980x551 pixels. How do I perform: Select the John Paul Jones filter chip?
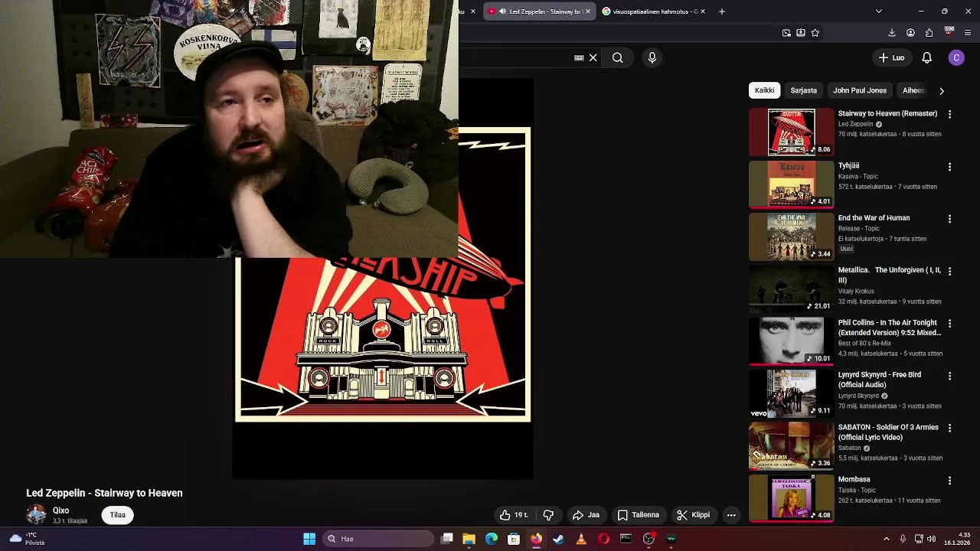[x=860, y=90]
